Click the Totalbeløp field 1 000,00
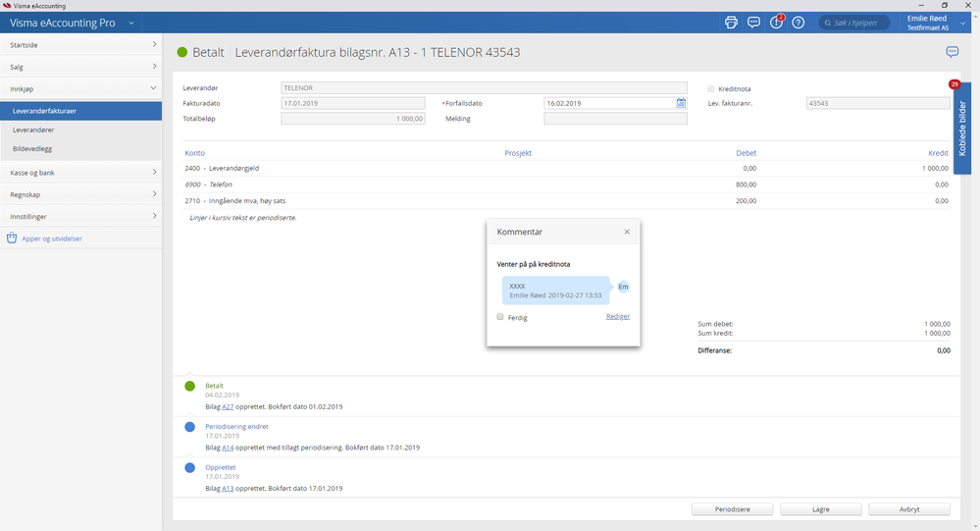The height and width of the screenshot is (531, 980). click(x=353, y=118)
